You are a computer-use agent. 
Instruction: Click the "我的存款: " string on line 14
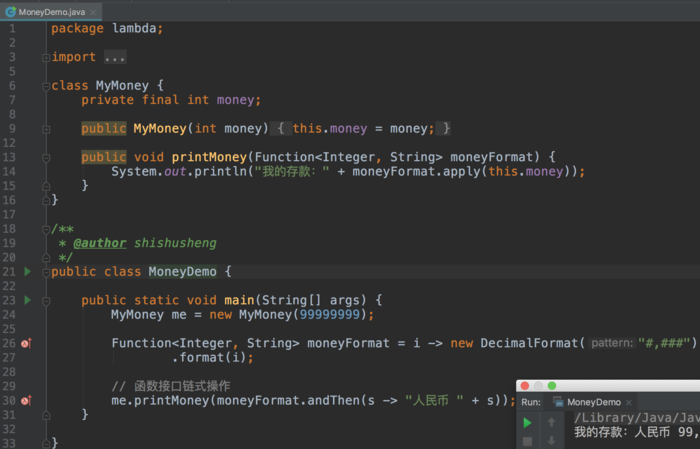tap(292, 171)
